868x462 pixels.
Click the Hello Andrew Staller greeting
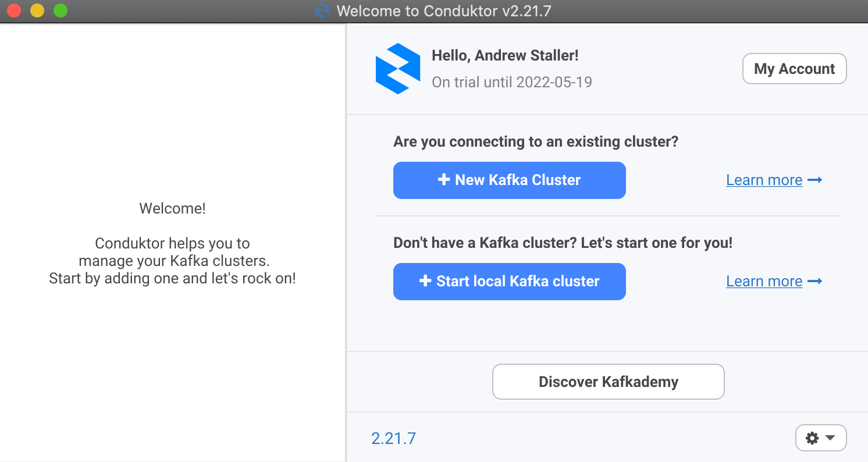click(x=506, y=55)
